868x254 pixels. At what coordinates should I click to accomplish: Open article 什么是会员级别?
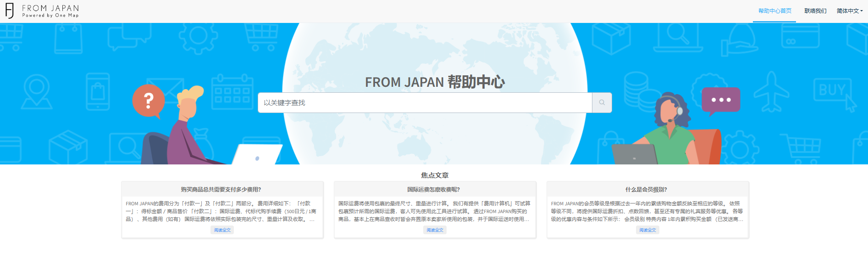tap(647, 189)
